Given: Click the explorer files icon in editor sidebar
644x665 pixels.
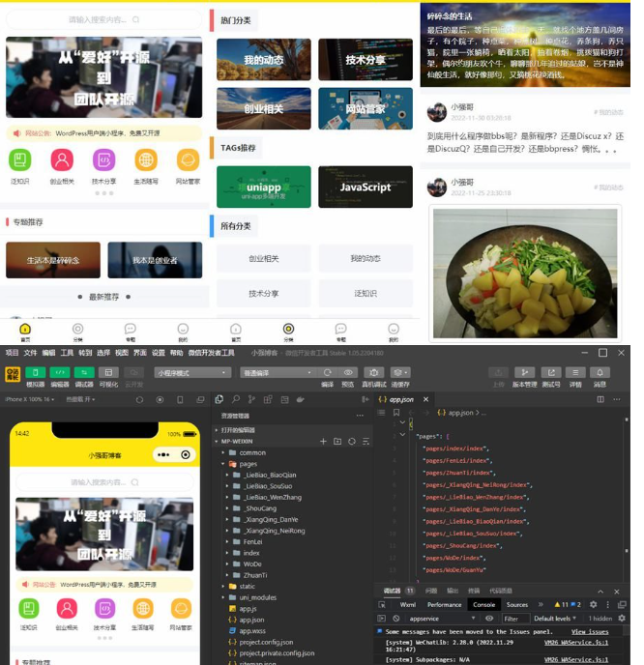Looking at the screenshot, I should [220, 399].
